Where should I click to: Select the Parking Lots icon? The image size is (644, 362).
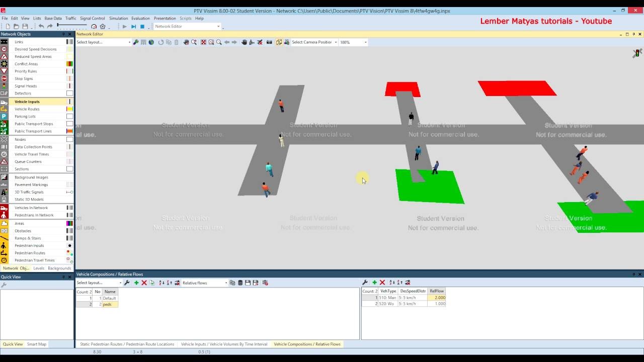pos(4,116)
